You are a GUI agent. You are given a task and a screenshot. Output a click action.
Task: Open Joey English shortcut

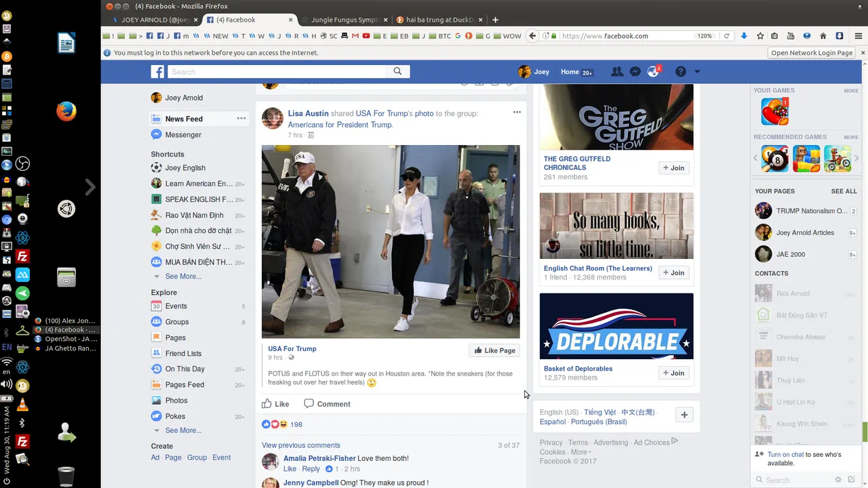click(x=185, y=168)
